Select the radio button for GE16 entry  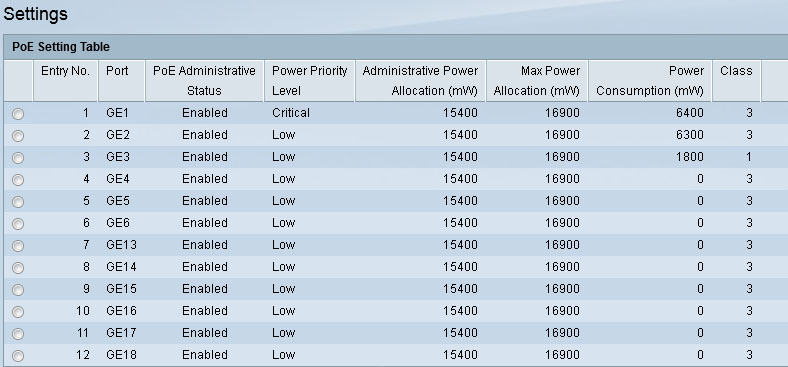pyautogui.click(x=18, y=312)
